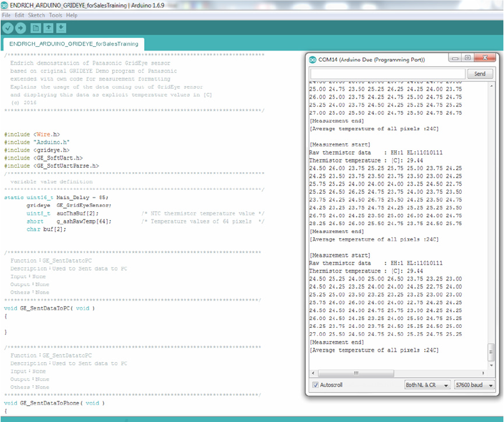504x422 pixels.
Task: Open the Sketch menu
Action: (x=36, y=15)
